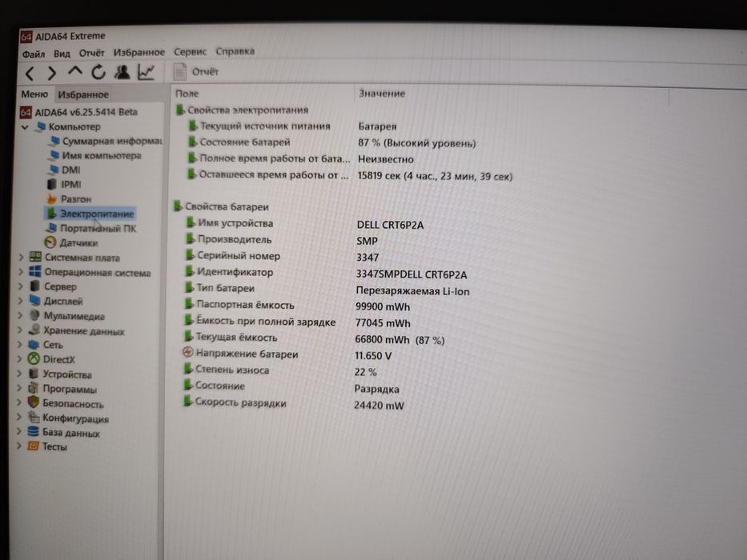Screen dimensions: 747x560
Task: Click the Back arrow toolbar icon
Action: pyautogui.click(x=30, y=74)
